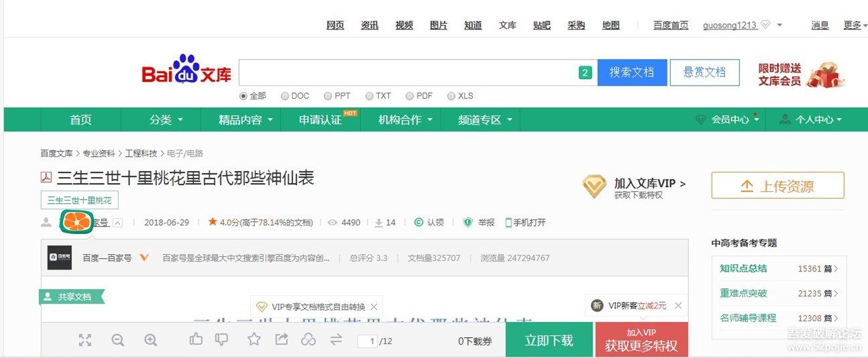868x358 pixels.
Task: Select the PPT radio button
Action: click(328, 96)
